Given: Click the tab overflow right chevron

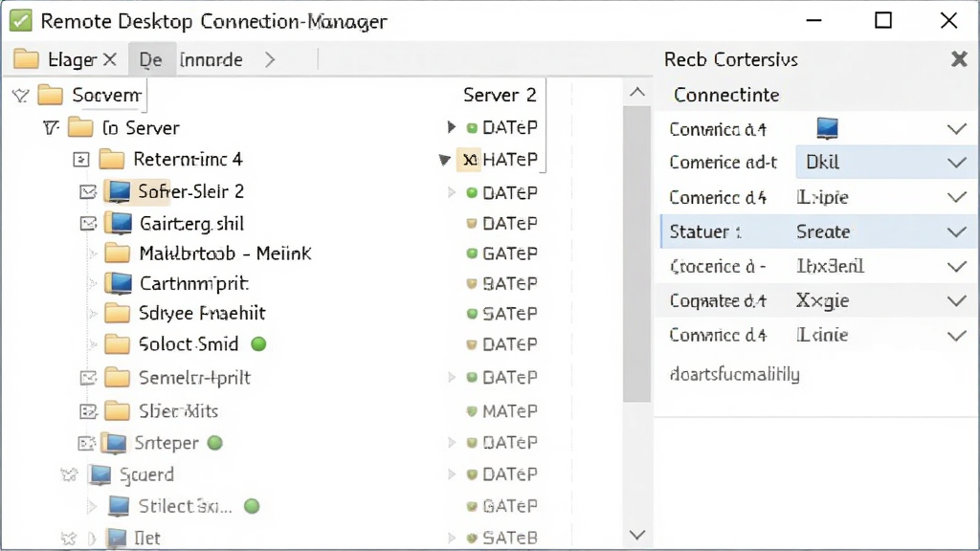Looking at the screenshot, I should point(269,60).
